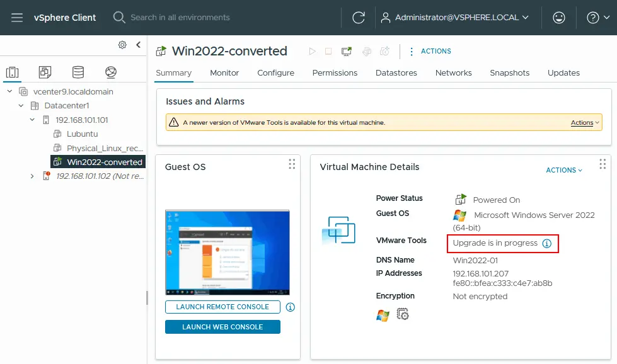Select Datacenter1 in the inventory tree
The image size is (617, 364).
[67, 106]
